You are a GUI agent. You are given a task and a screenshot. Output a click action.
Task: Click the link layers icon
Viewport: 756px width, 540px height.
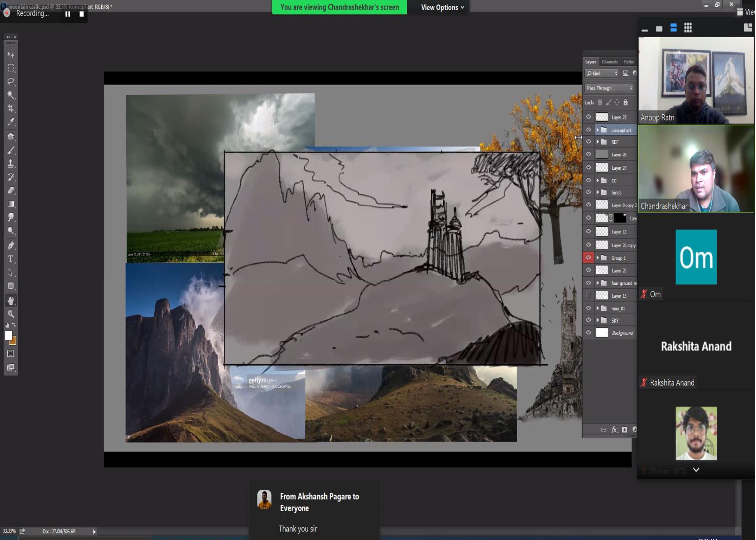[x=603, y=430]
